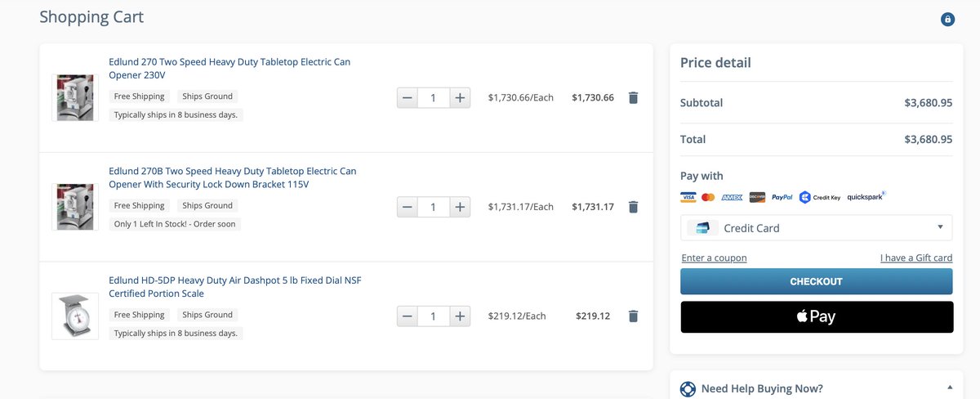Screen dimensions: 980x399
Task: Click the blue CHECKOUT button
Action: pyautogui.click(x=817, y=281)
